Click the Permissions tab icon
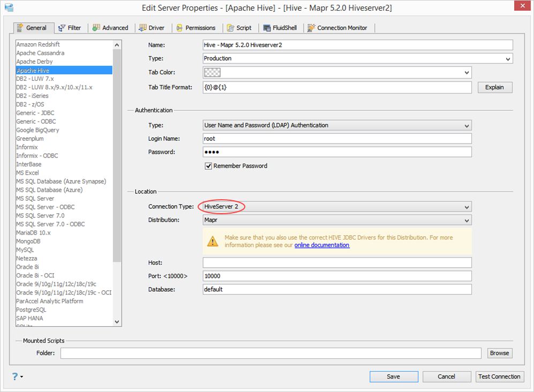The image size is (534, 392). [x=179, y=28]
